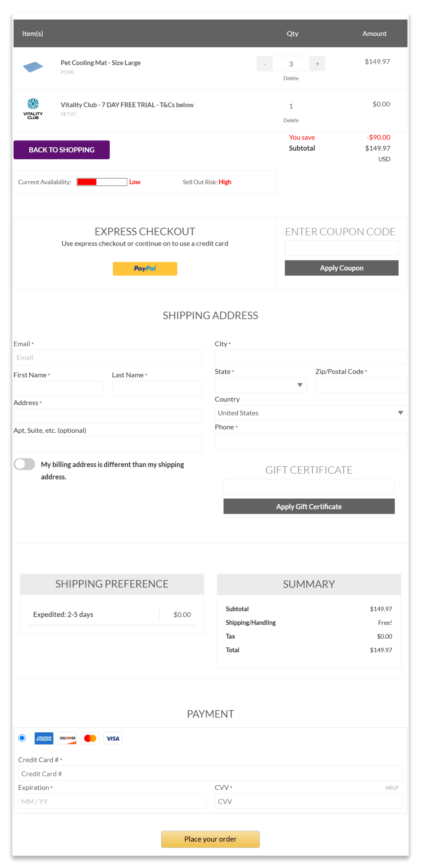Click the Pet Cooling Mat - Size Large title

click(x=100, y=63)
